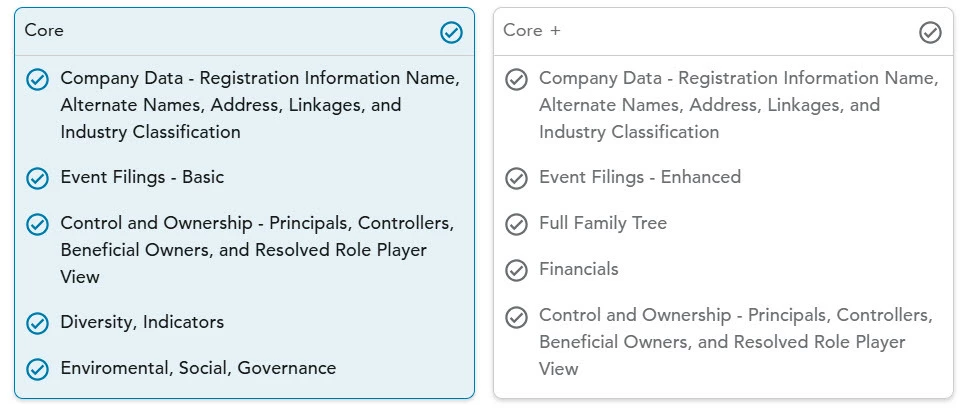The image size is (967, 414).
Task: Click Core card's Control and Ownership checkmark
Action: 37,224
